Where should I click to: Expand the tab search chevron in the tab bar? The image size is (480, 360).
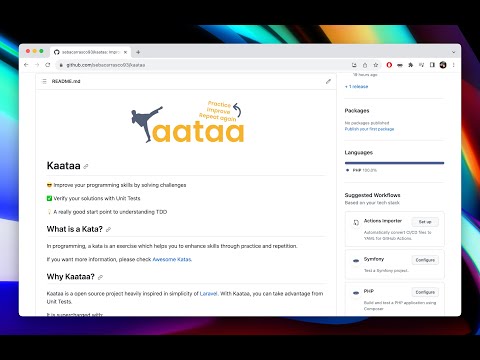click(x=454, y=52)
